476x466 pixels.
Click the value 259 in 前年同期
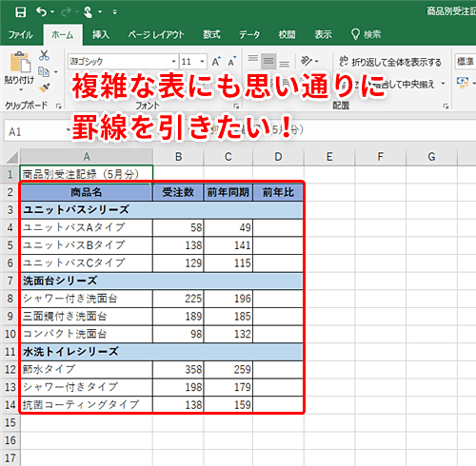click(228, 370)
